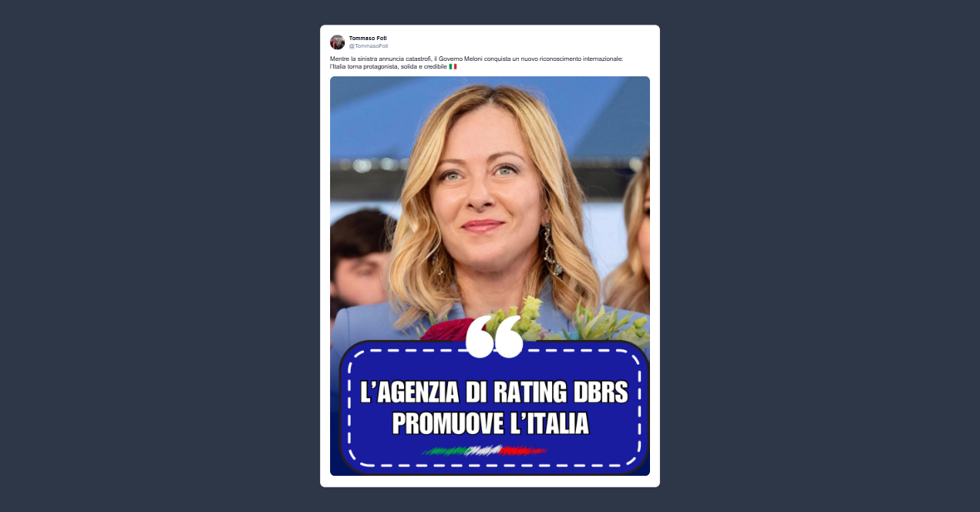Screen dimensions: 980x512
Task: Click the dark page background right of the card
Action: (x=817, y=254)
